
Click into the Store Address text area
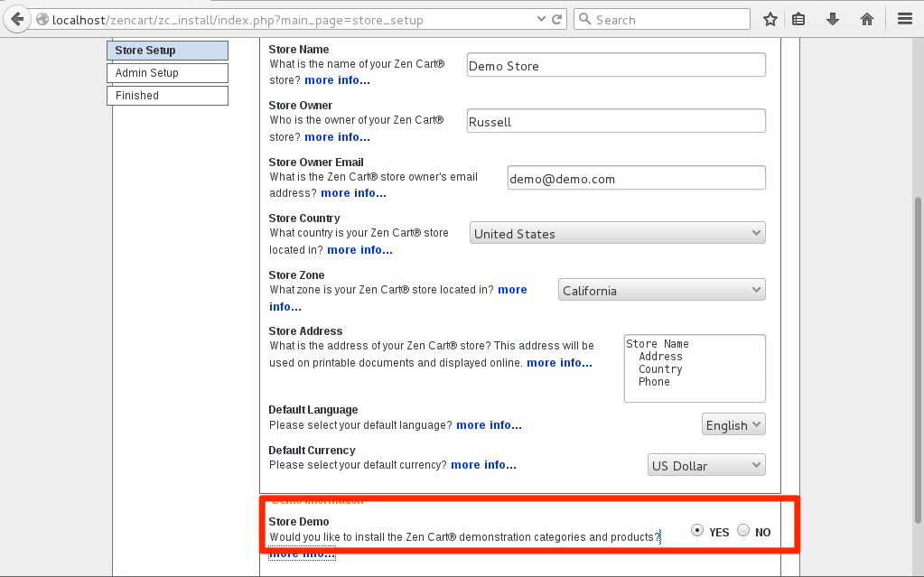[x=695, y=368]
